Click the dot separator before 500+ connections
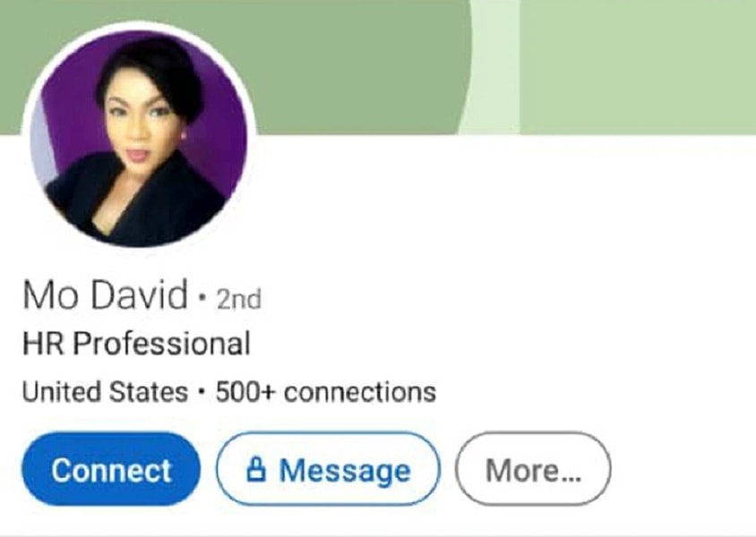756x537 pixels. click(x=202, y=391)
